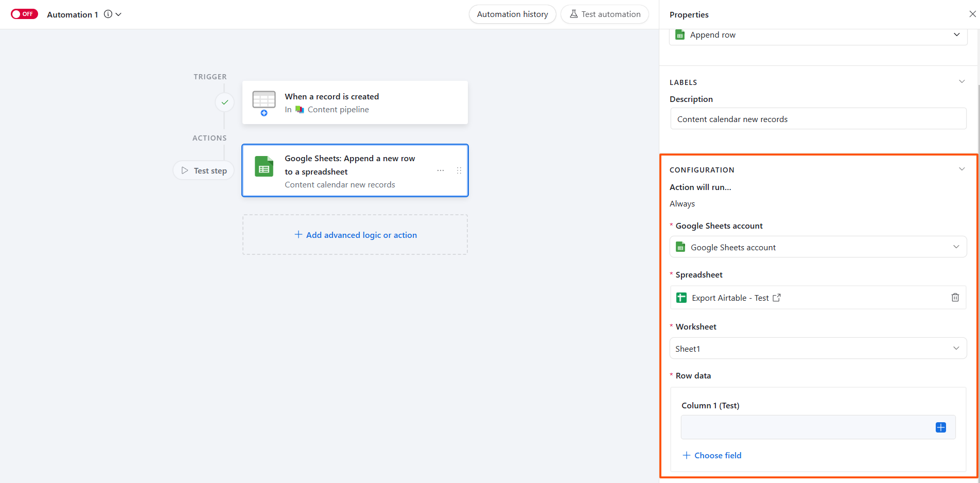Click the trigger table icon
The width and height of the screenshot is (980, 483).
[x=264, y=102]
